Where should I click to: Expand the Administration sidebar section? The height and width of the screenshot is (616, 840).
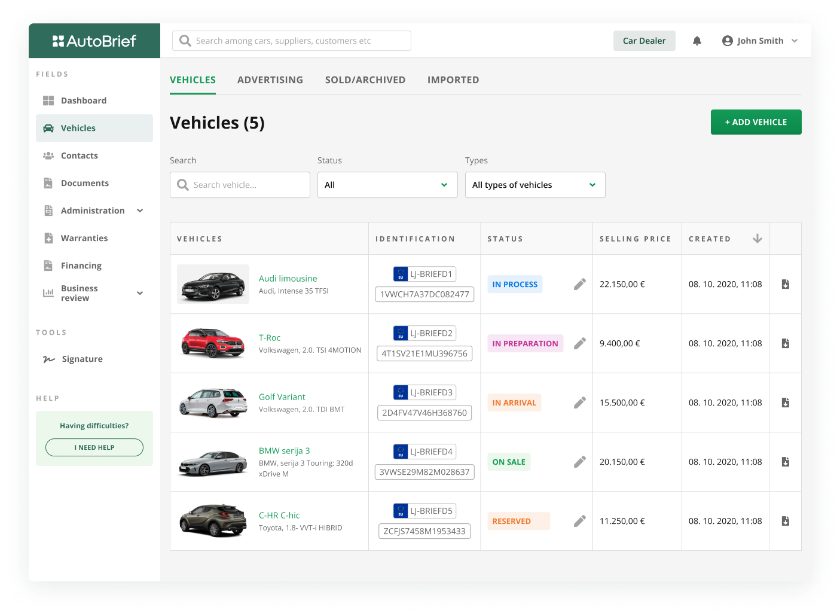[139, 211]
